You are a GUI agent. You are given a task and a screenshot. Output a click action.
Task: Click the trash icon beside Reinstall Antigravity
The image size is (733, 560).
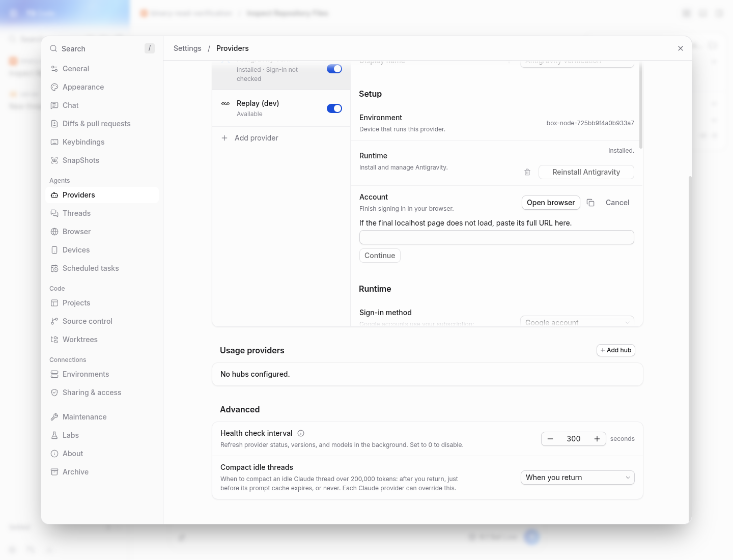(x=527, y=172)
